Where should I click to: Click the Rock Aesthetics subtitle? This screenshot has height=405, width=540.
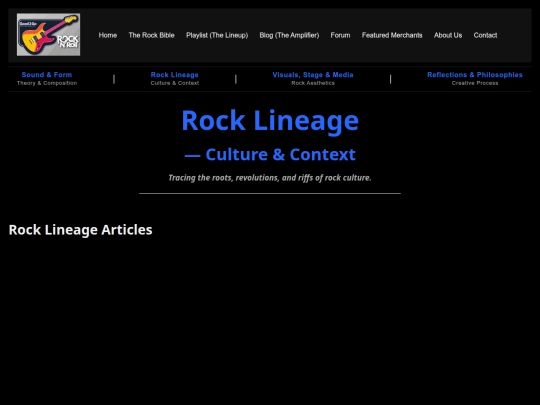click(x=313, y=83)
